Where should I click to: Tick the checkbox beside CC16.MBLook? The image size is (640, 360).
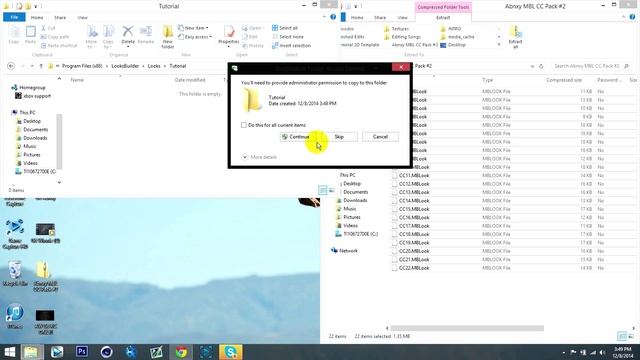coord(394,217)
